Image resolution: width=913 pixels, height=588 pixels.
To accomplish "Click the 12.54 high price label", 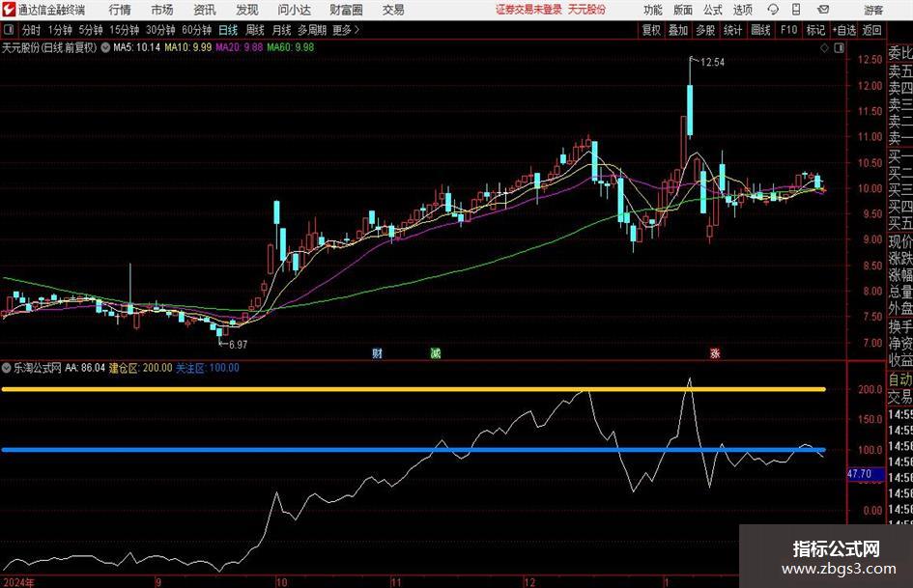I will point(713,63).
